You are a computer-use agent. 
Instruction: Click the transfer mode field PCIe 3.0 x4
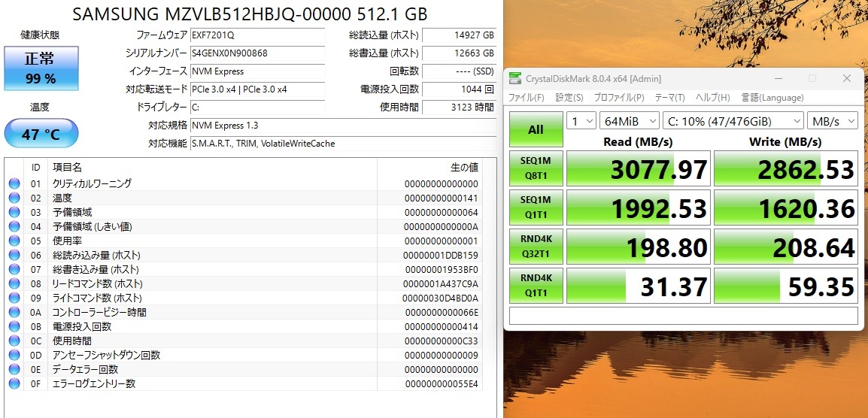click(x=257, y=89)
